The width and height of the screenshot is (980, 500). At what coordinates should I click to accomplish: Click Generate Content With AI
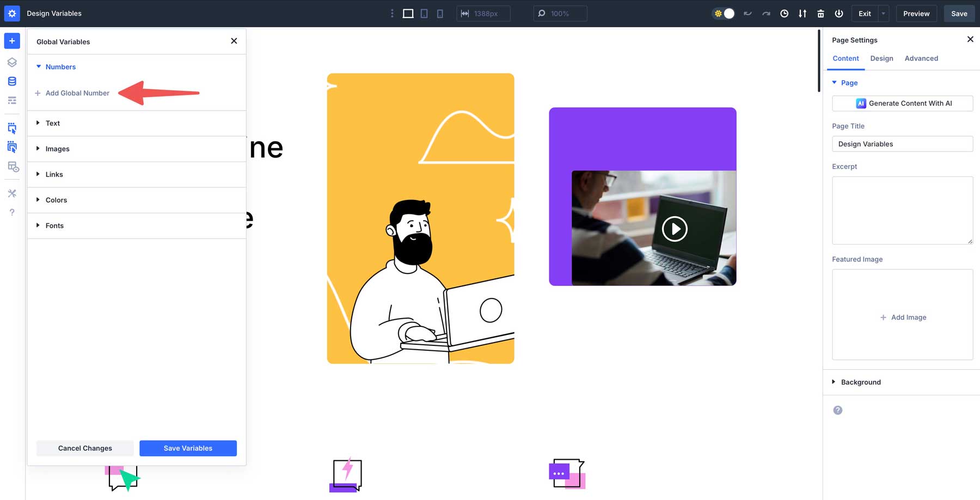902,103
